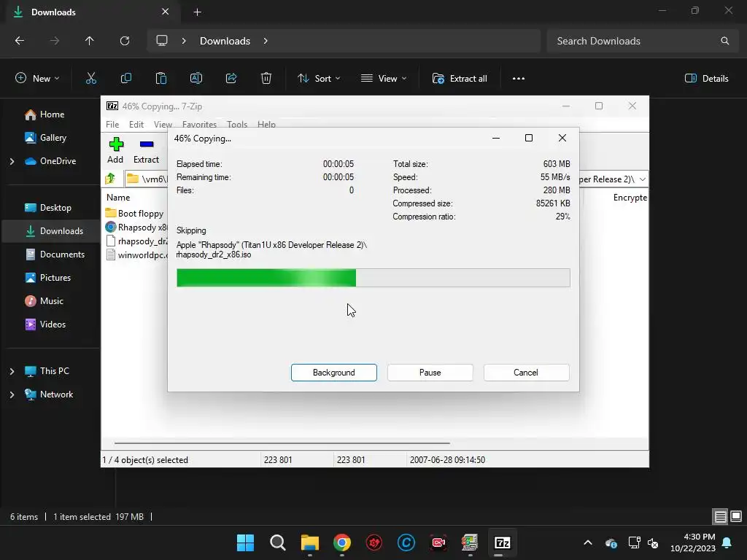The width and height of the screenshot is (747, 560).
Task: Select Gallery in the navigation pane
Action: coord(45,138)
